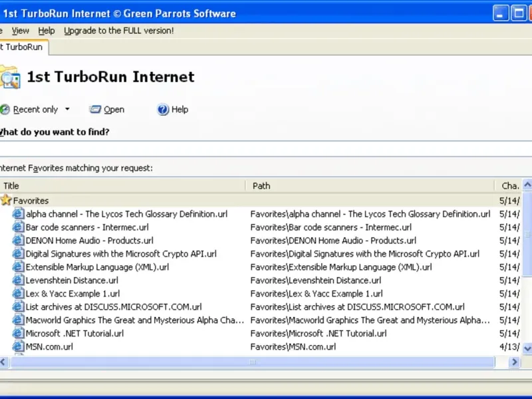Click the search input field

[x=266, y=148]
